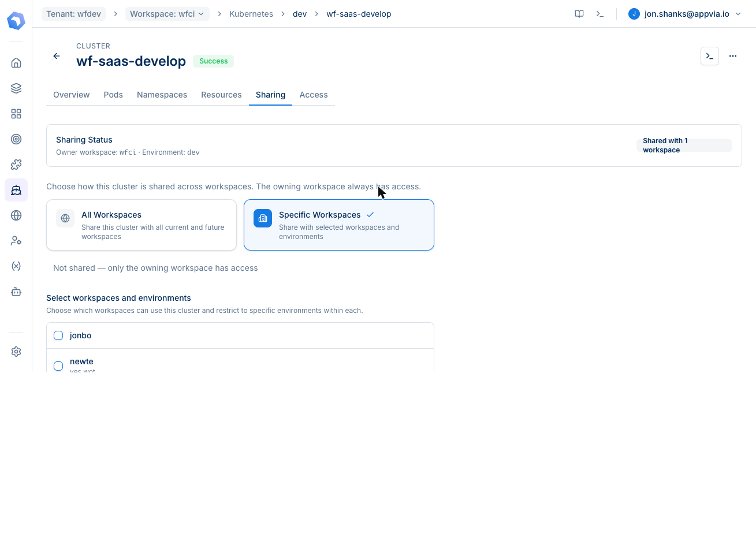Launch the cluster terminal button

(x=710, y=56)
